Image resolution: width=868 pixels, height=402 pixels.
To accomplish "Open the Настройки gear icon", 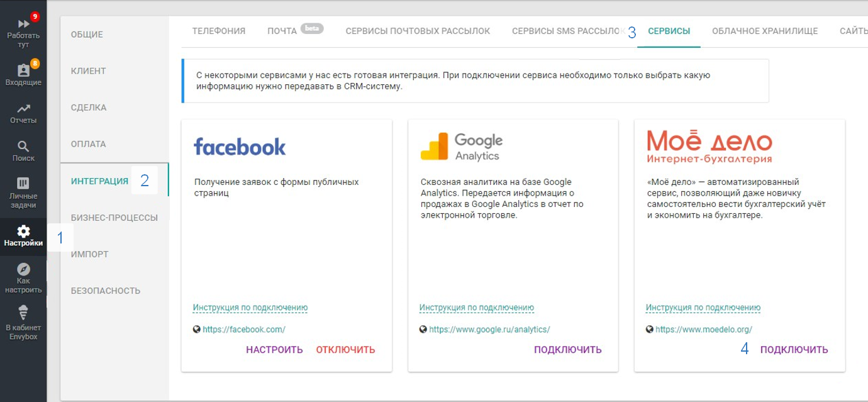I will point(23,231).
